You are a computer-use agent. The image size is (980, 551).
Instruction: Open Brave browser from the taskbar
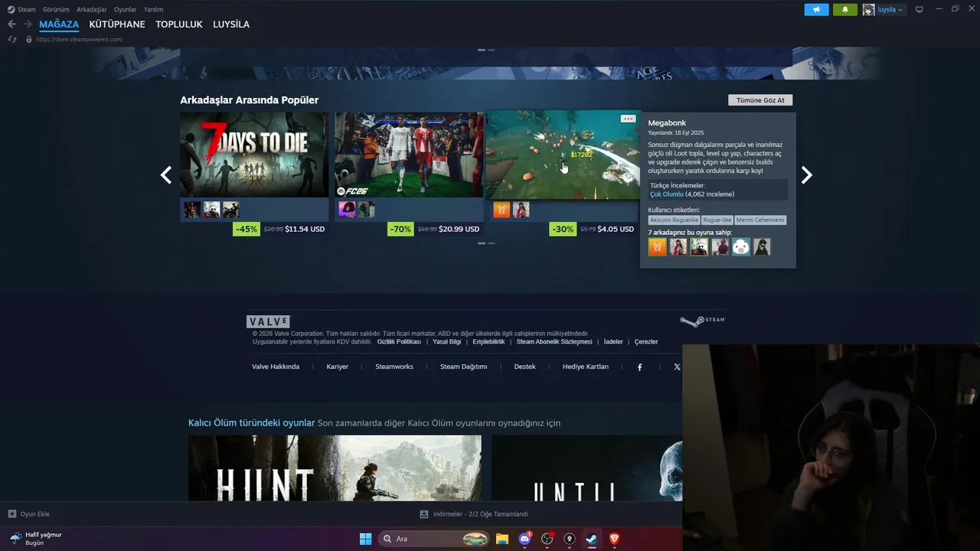[x=614, y=539]
